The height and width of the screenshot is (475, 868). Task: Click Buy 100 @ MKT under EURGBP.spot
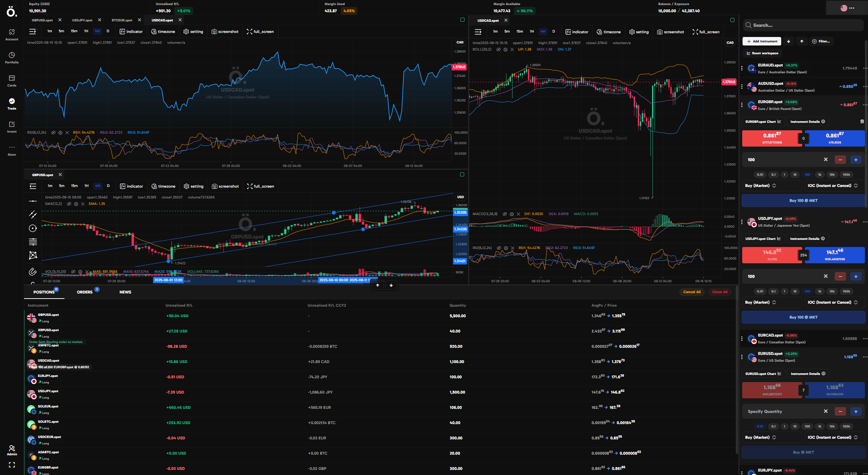[x=803, y=201]
